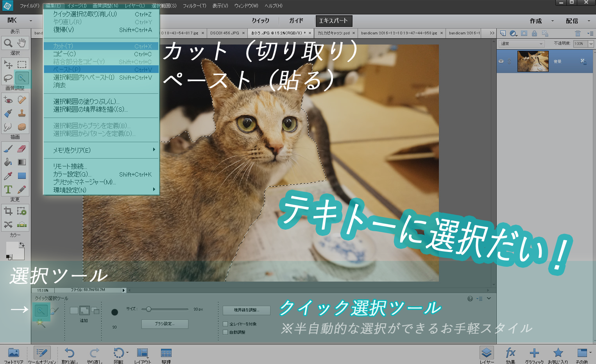Choose コピー(C) in the edit menu

pyautogui.click(x=101, y=54)
